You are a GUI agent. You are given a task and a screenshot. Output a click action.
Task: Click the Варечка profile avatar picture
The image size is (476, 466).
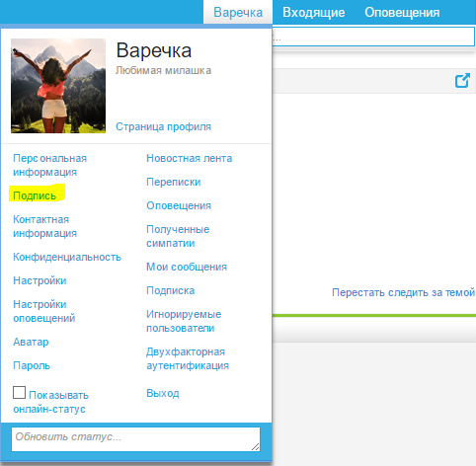click(58, 86)
